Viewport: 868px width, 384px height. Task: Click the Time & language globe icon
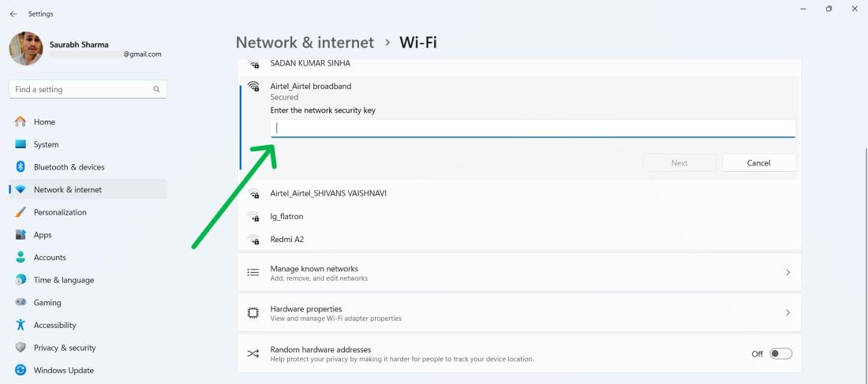click(21, 280)
